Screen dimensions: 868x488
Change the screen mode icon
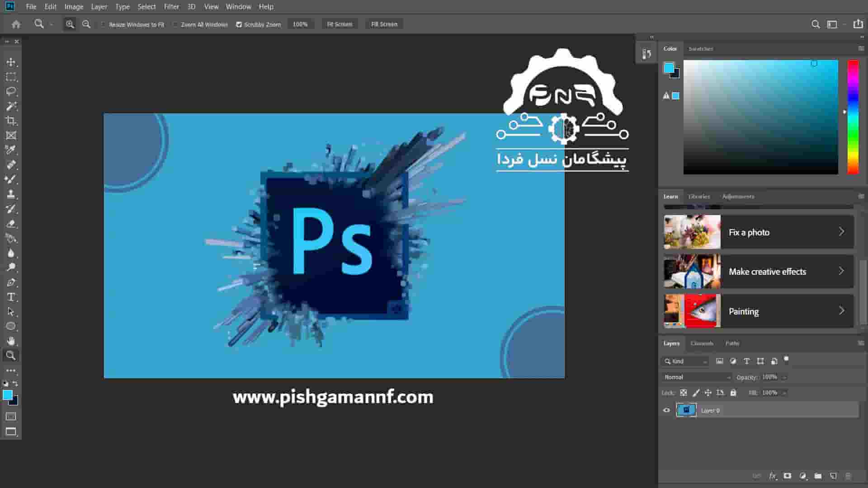(11, 432)
